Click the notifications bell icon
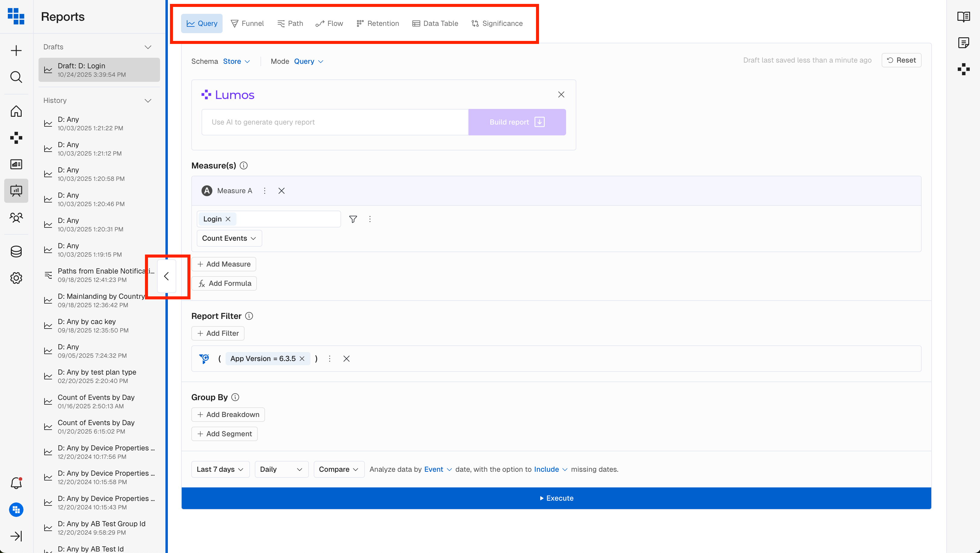980x553 pixels. [16, 483]
